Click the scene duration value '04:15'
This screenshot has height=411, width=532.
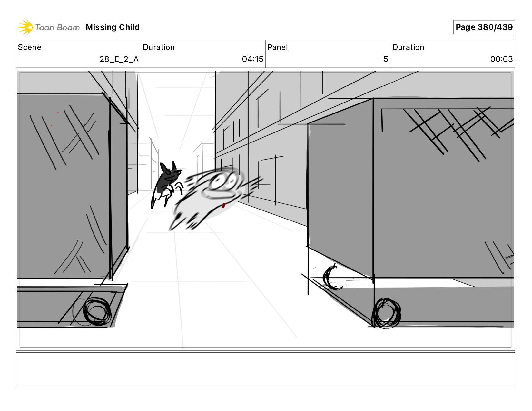click(x=253, y=59)
